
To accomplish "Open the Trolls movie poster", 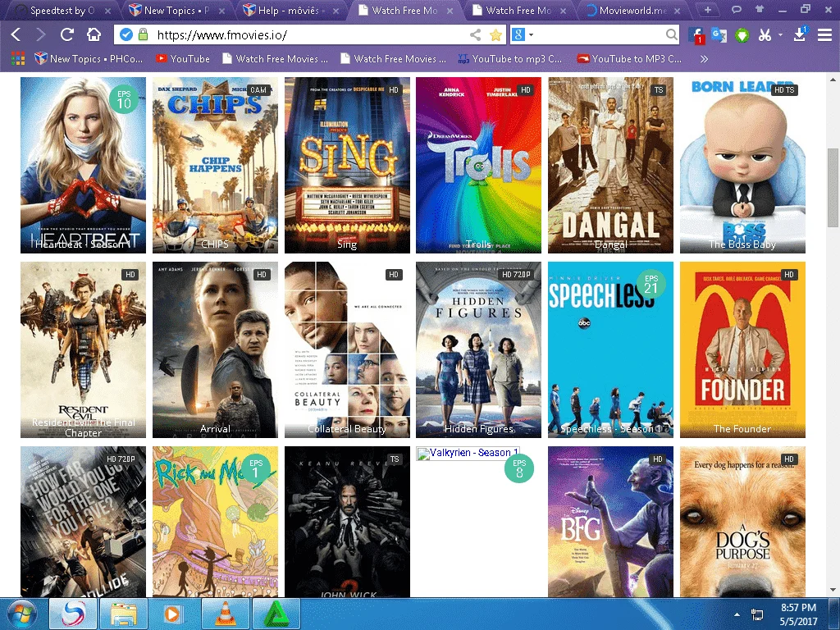I will 478,165.
